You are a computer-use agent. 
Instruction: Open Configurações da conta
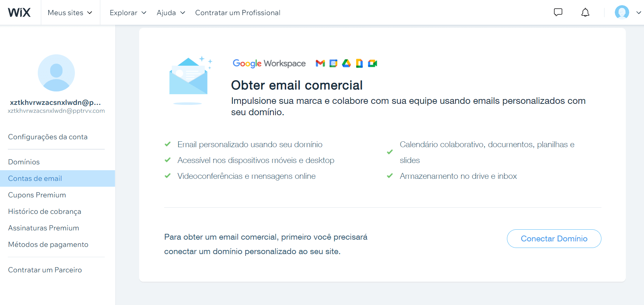tap(48, 137)
